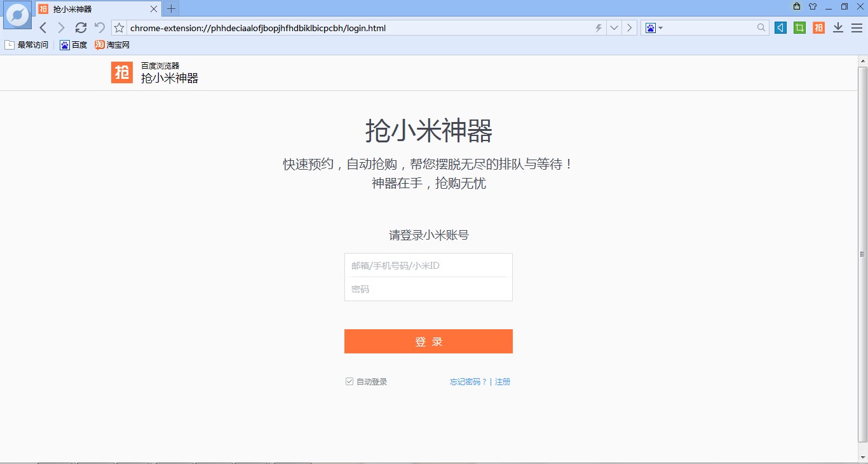
Task: Select the 抢小米神器 tab
Action: (98, 9)
